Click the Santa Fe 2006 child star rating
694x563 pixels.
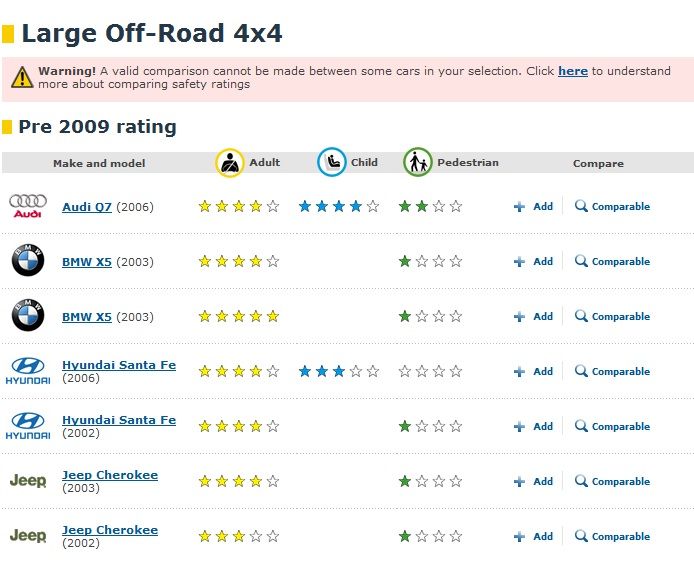[x=339, y=371]
